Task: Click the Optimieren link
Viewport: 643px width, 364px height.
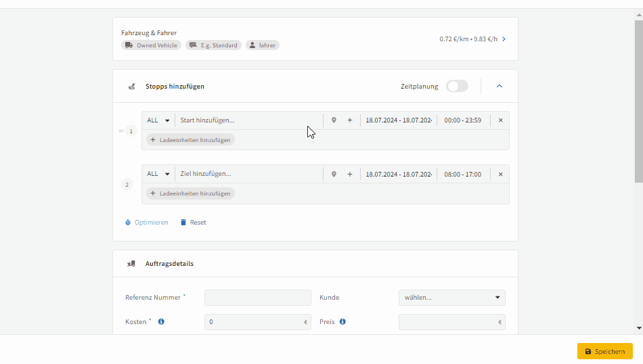Action: coord(146,222)
